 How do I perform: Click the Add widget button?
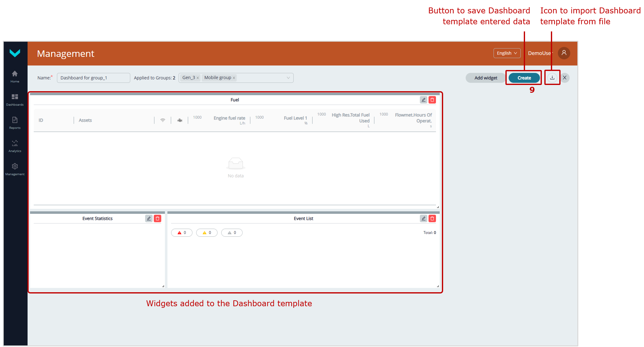coord(485,78)
